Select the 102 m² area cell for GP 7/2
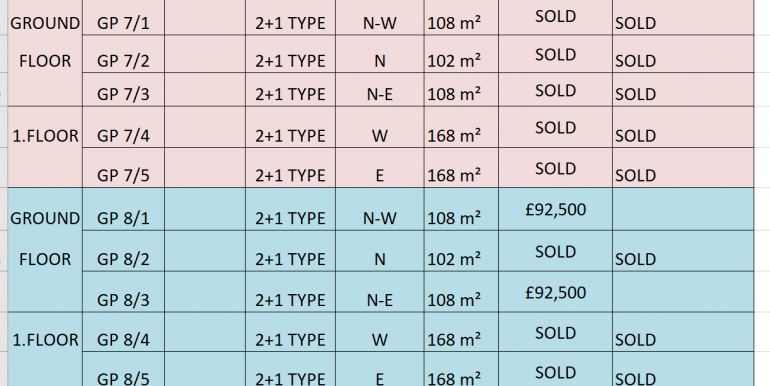Viewport: 770px width, 386px height. pos(461,54)
